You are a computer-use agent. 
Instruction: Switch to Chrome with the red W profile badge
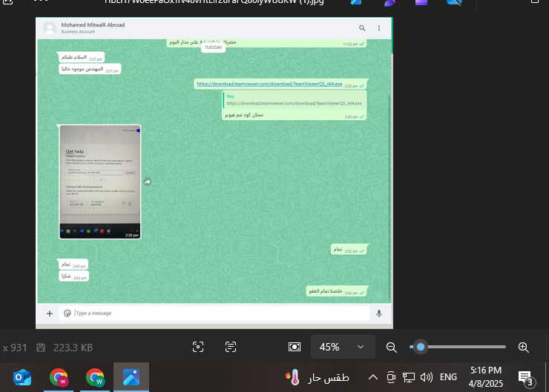tap(59, 378)
